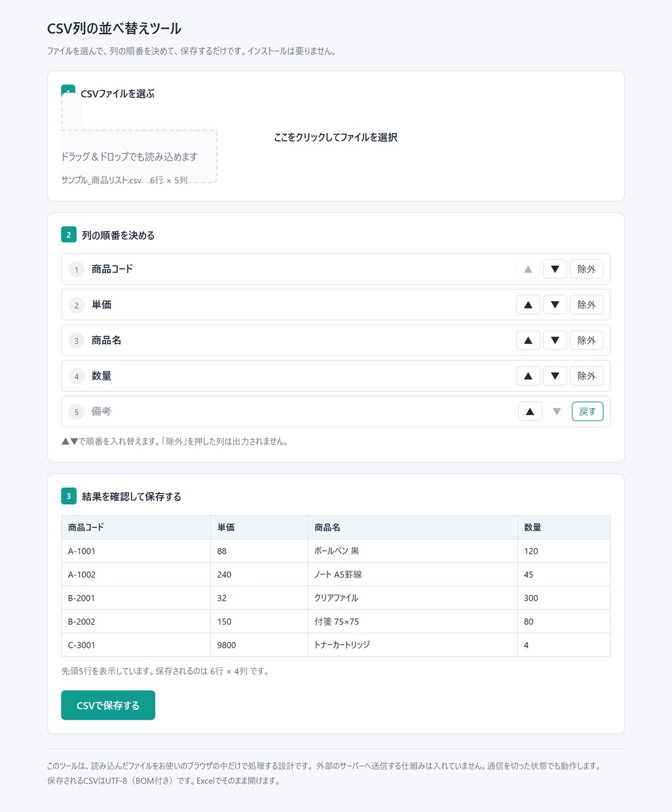Click CSVで保存する button
The width and height of the screenshot is (672, 812).
[108, 705]
